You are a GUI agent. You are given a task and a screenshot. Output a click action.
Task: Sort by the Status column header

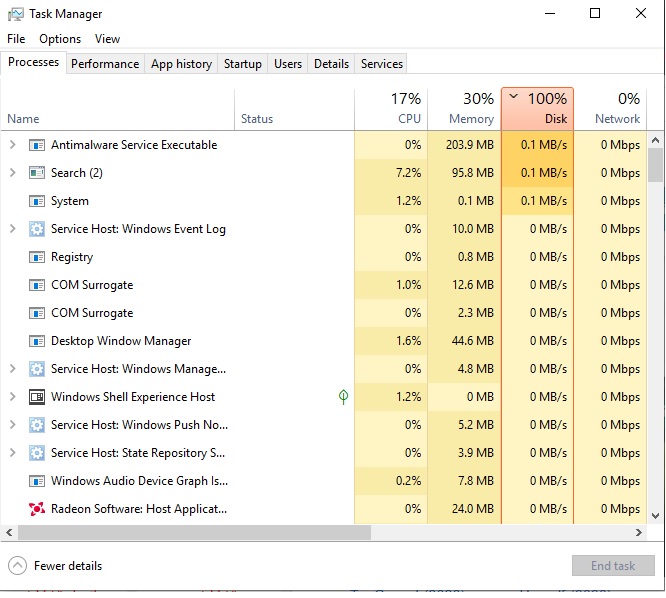[x=294, y=110]
